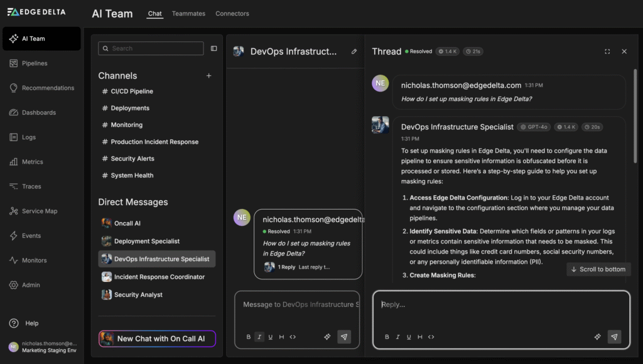Switch to the Connectors tab
Image resolution: width=643 pixels, height=364 pixels.
tap(232, 14)
